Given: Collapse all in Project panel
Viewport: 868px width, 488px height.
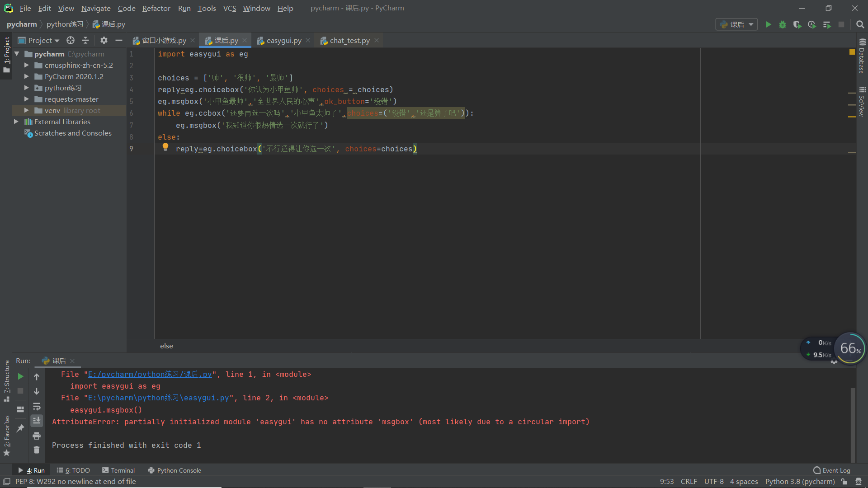Looking at the screenshot, I should [85, 40].
